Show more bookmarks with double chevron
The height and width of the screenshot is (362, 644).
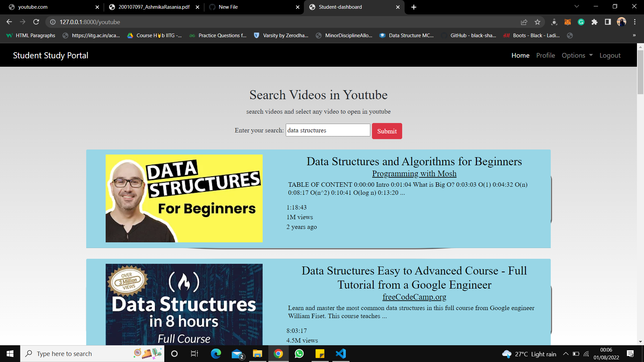tap(634, 36)
